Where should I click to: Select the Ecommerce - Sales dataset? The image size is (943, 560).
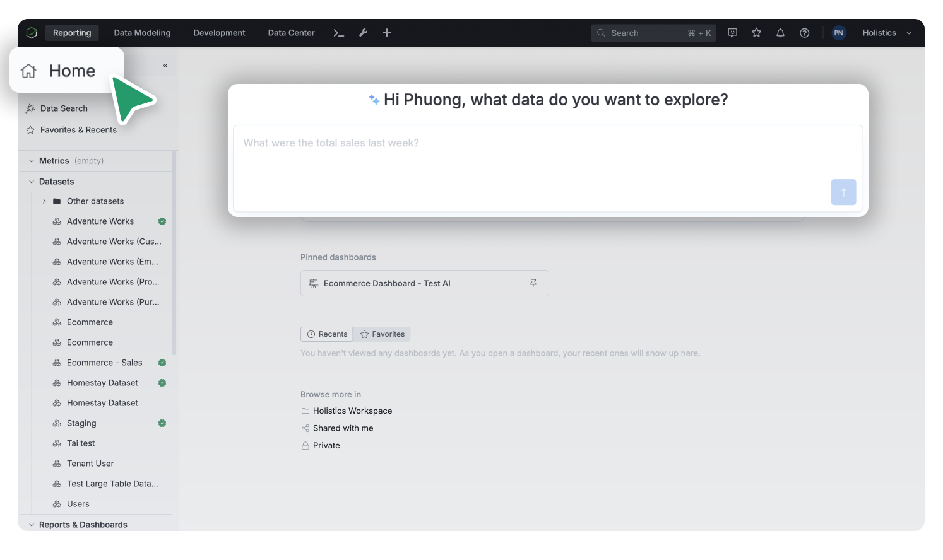click(105, 363)
